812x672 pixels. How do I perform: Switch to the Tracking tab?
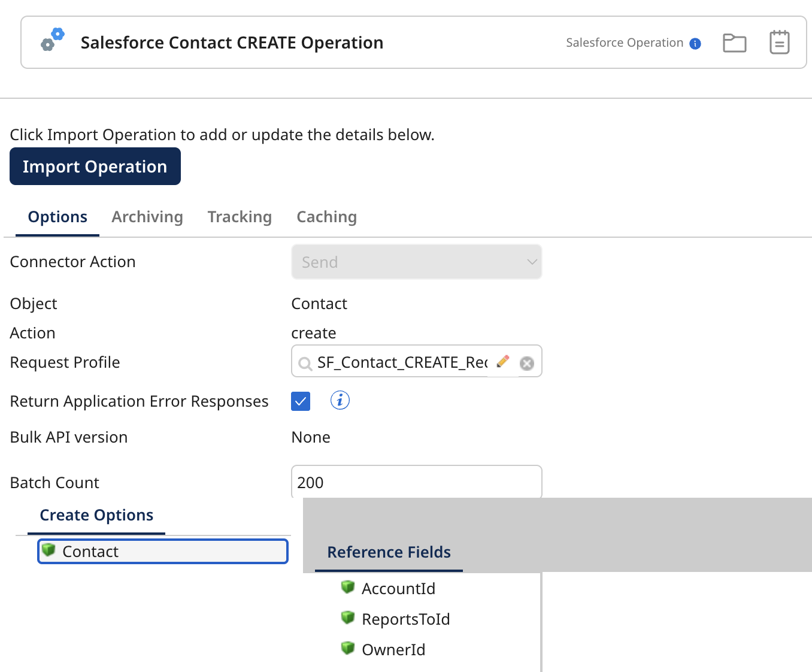[240, 217]
